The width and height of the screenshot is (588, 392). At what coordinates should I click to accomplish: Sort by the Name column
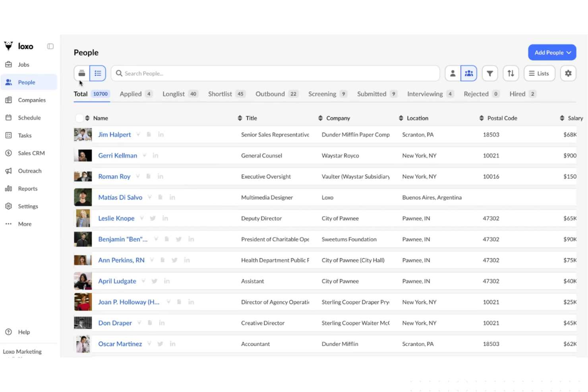87,118
